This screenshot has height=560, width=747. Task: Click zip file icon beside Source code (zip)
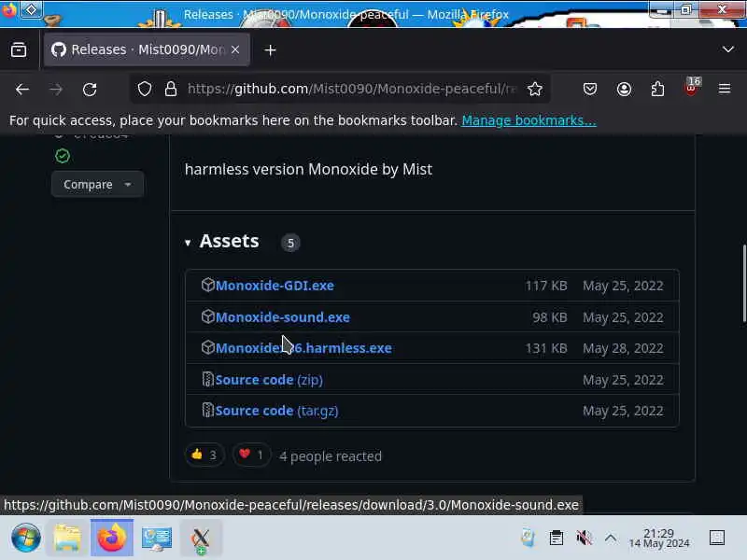(x=207, y=379)
